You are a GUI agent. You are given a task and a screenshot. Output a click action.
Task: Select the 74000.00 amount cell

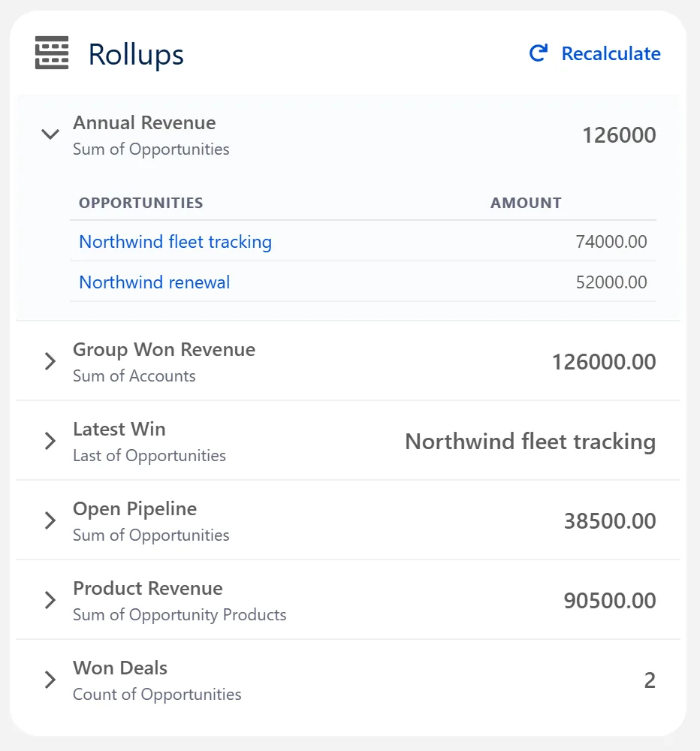point(611,242)
